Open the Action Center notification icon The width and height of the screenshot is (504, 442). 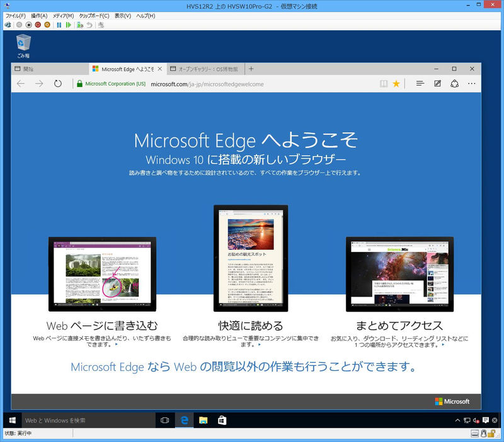tap(486, 420)
